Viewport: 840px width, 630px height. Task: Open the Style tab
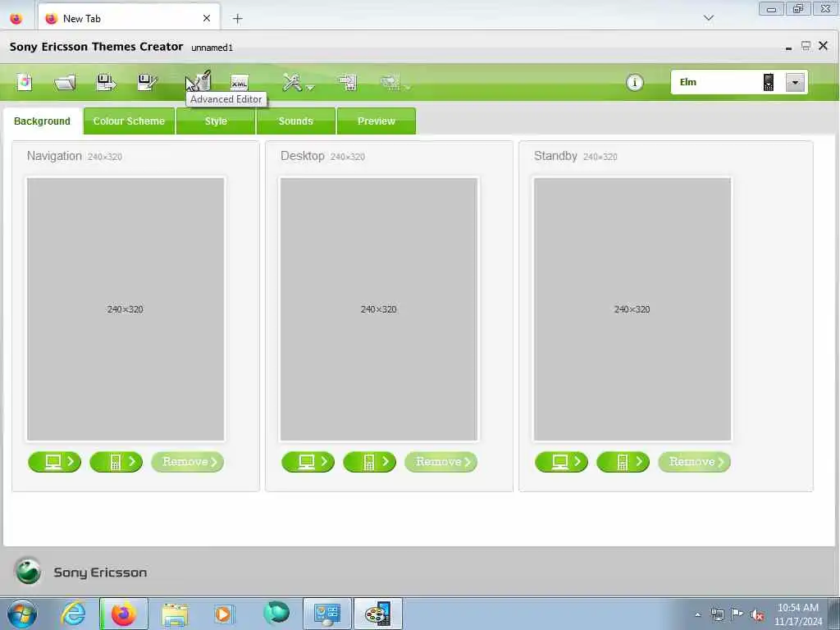point(216,121)
